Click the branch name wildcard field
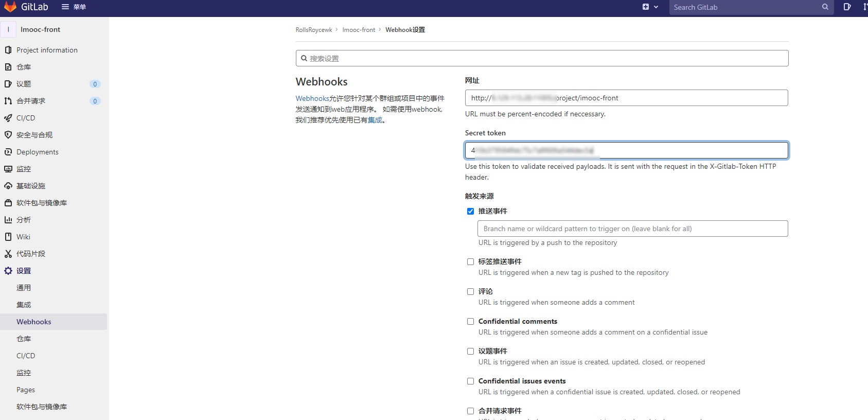 (x=632, y=229)
